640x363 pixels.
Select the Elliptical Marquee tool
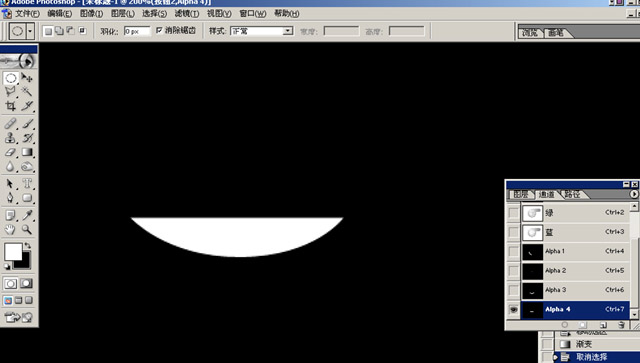11,78
